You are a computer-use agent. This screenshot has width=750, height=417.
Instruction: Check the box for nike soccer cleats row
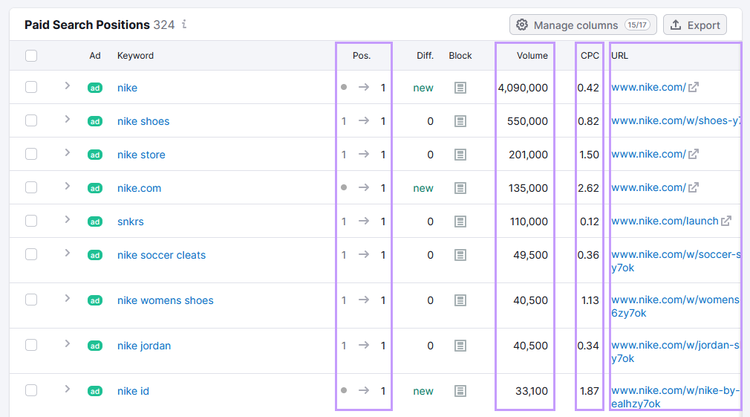(x=31, y=254)
